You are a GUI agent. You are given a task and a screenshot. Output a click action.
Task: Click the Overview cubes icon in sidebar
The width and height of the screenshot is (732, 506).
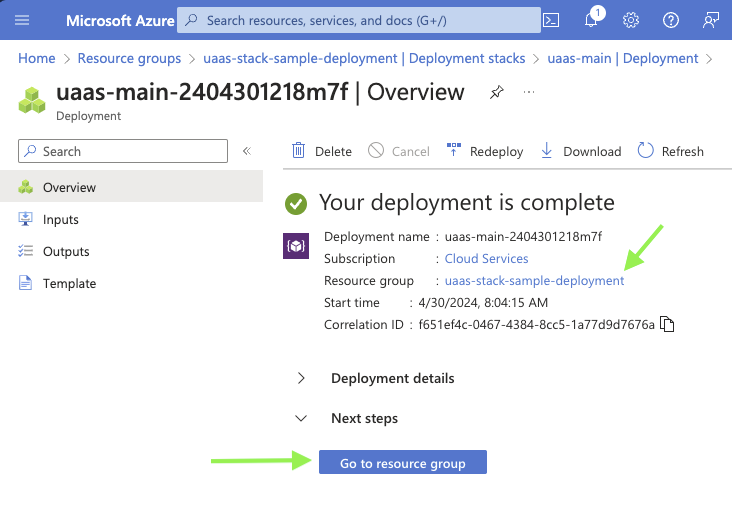pos(26,187)
